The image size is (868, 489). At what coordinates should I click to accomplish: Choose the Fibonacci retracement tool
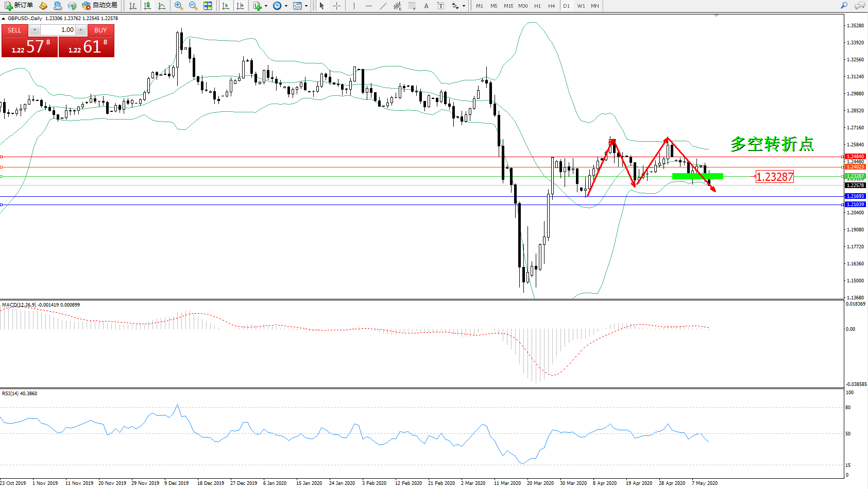412,6
